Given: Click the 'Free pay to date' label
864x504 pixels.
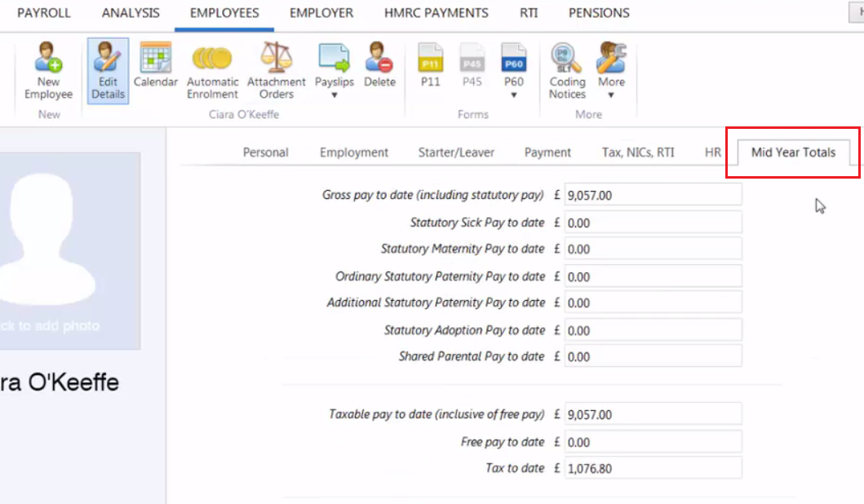Looking at the screenshot, I should click(x=503, y=442).
